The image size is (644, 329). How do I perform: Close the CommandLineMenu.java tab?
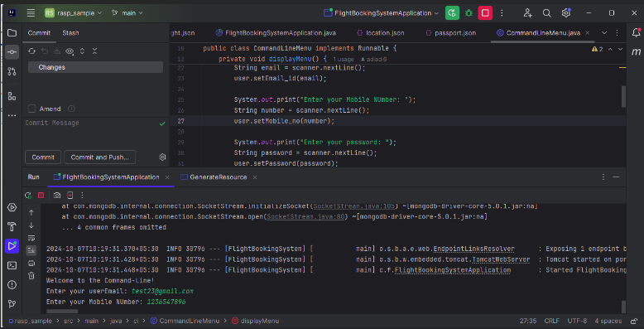(588, 33)
